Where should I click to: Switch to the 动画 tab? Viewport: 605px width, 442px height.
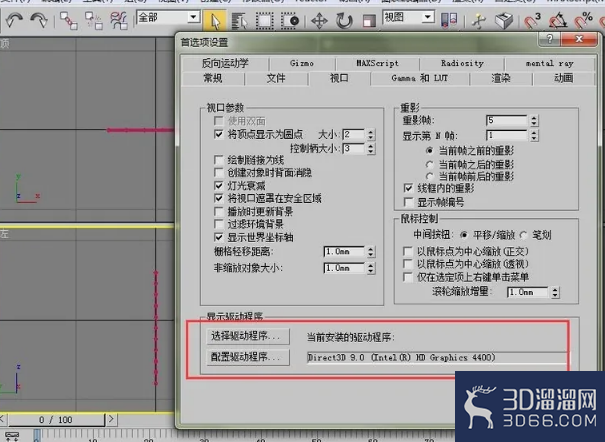click(x=564, y=78)
